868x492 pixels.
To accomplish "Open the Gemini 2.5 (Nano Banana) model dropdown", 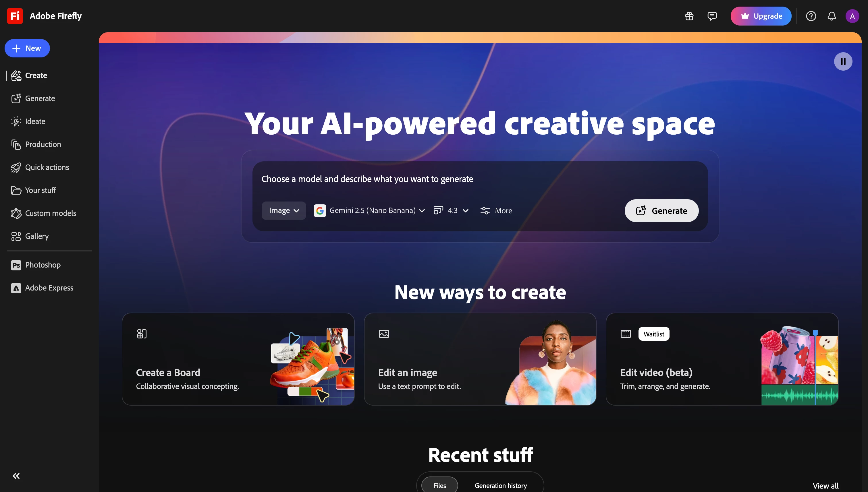I will pyautogui.click(x=369, y=210).
